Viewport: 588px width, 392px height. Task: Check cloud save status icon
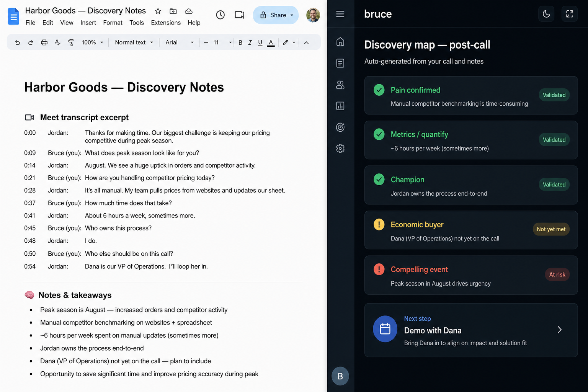(188, 11)
